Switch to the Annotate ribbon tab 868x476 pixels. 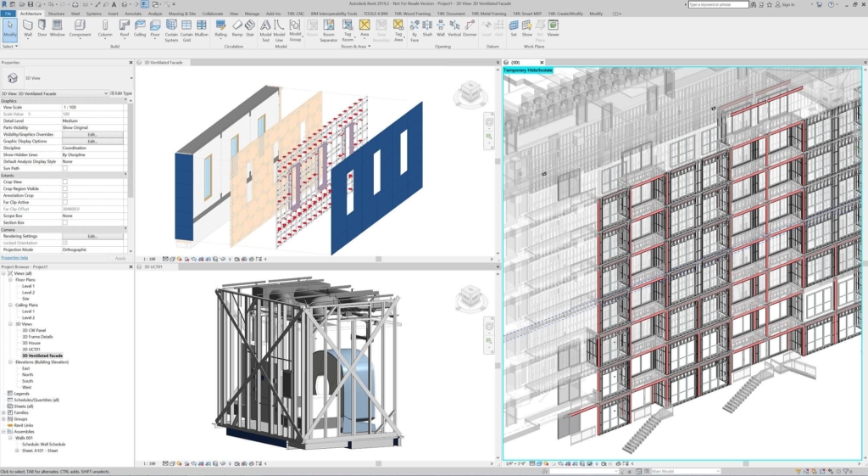[x=133, y=14]
